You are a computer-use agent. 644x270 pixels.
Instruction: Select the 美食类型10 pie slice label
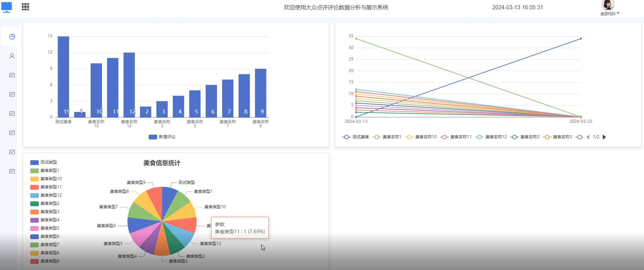215,207
